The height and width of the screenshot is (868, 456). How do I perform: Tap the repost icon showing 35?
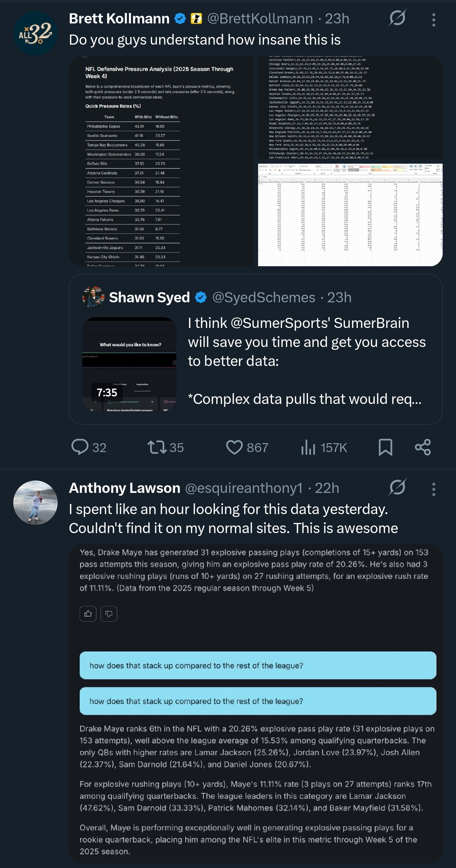pos(157,447)
